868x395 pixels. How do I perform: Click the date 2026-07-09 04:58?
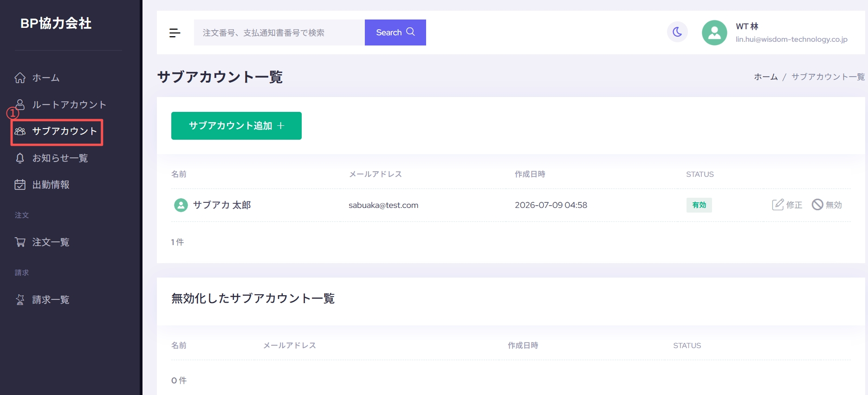coord(551,205)
